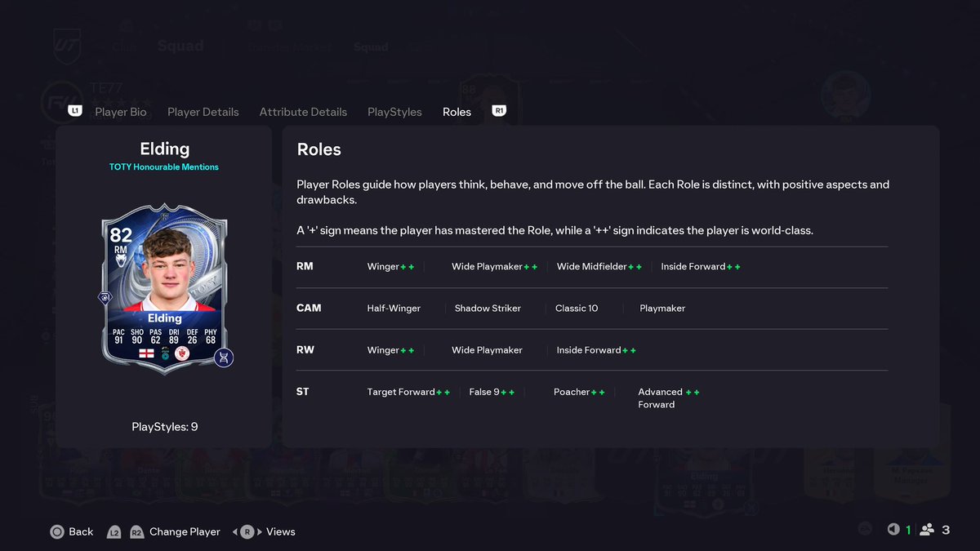
Task: Select the CAM position row label
Action: [309, 308]
